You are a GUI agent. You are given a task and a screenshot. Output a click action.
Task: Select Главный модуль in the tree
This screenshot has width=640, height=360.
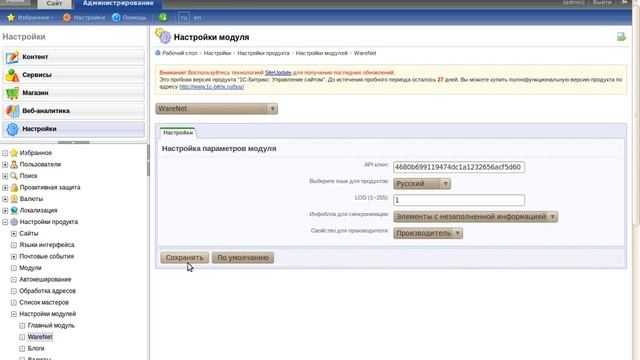[51, 325]
